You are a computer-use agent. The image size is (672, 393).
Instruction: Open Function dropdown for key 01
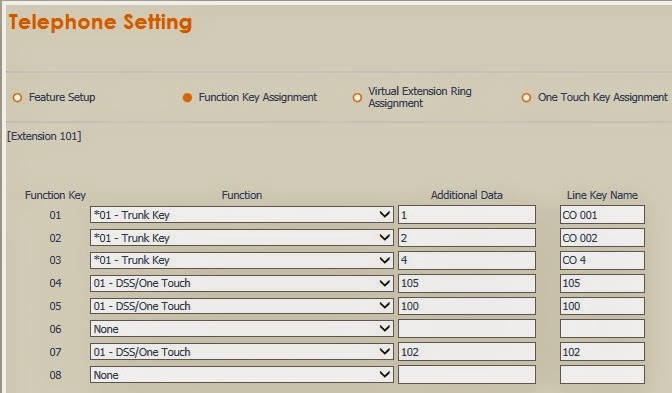[x=242, y=215]
